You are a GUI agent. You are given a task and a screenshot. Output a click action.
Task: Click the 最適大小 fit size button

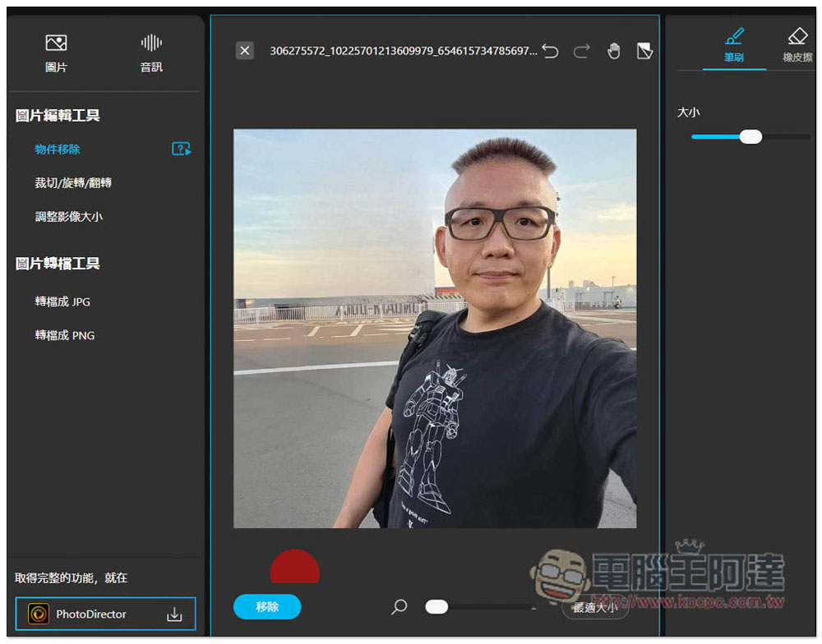click(x=595, y=608)
